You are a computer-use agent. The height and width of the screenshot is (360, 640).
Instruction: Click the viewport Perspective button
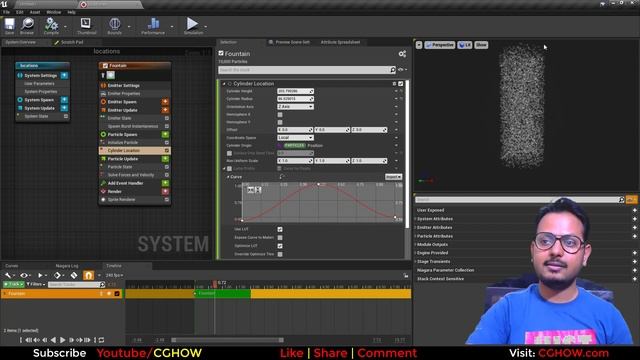point(440,45)
